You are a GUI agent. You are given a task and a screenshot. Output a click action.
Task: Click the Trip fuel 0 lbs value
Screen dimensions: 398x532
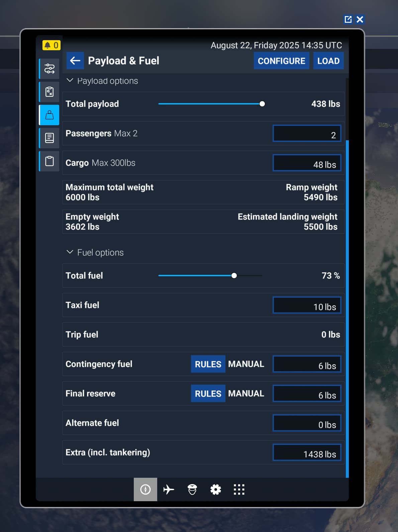tap(331, 334)
